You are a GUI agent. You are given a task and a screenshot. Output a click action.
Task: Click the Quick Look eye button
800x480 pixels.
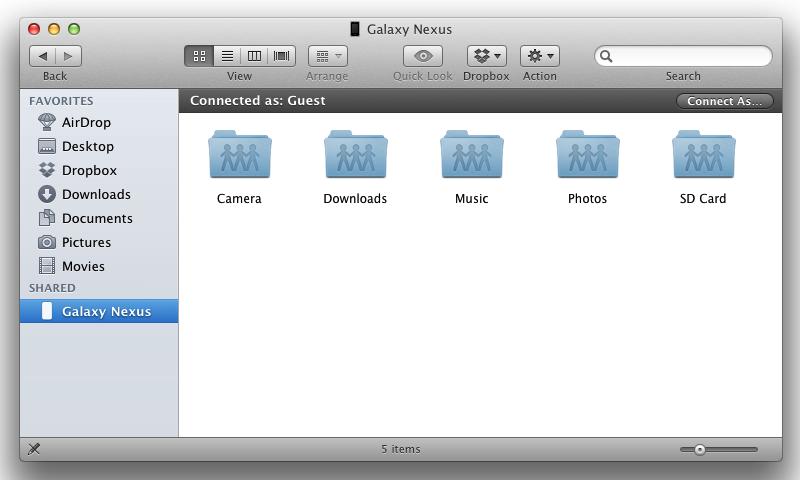click(423, 56)
